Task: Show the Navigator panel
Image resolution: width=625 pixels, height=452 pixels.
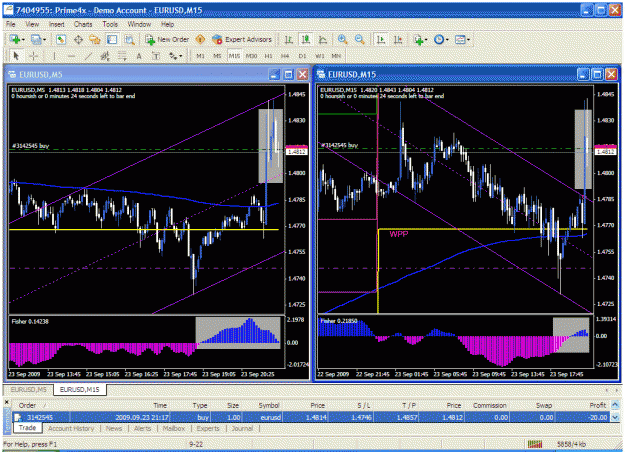Action: pyautogui.click(x=95, y=39)
